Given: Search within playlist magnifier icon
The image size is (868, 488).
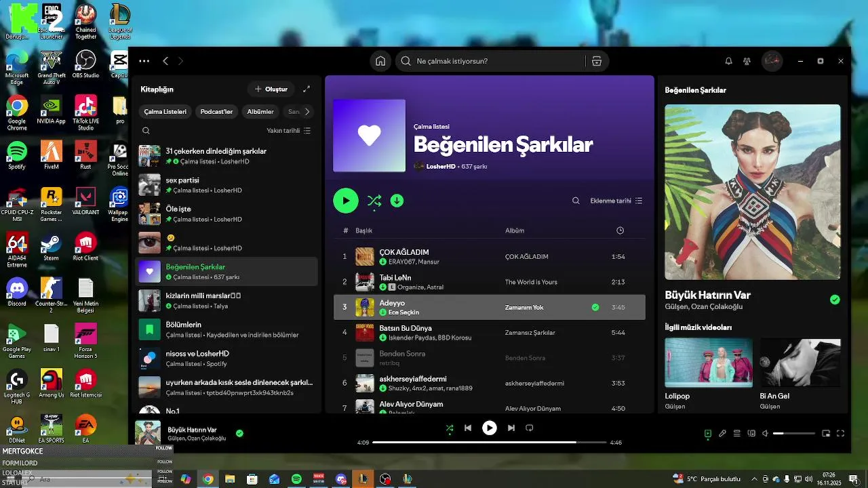Looking at the screenshot, I should pyautogui.click(x=576, y=201).
